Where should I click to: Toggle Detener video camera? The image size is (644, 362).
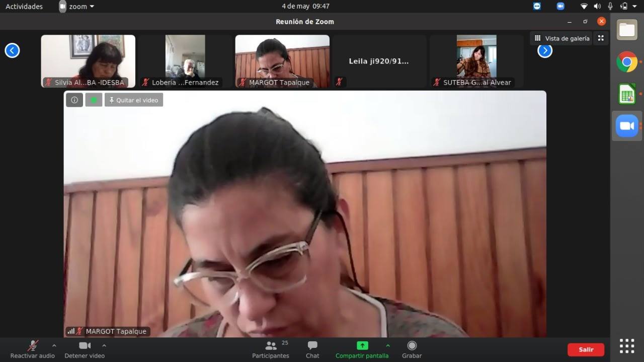pyautogui.click(x=85, y=346)
